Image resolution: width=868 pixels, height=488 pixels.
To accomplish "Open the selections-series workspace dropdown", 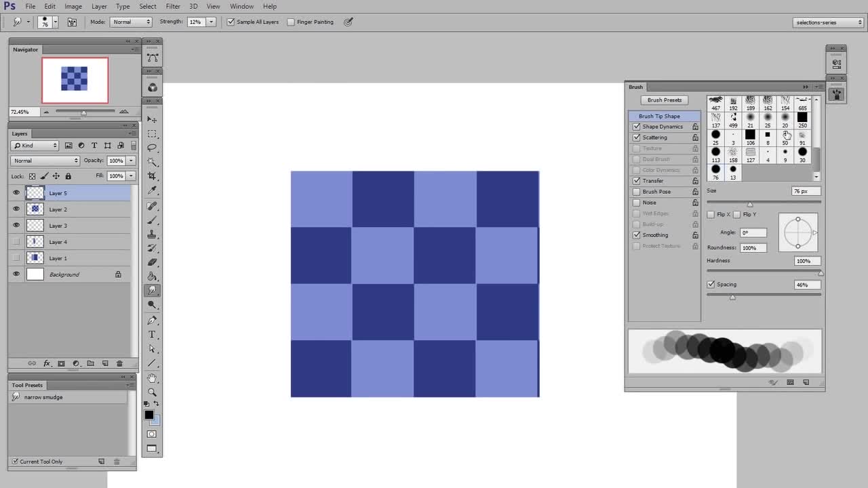I will pos(828,22).
